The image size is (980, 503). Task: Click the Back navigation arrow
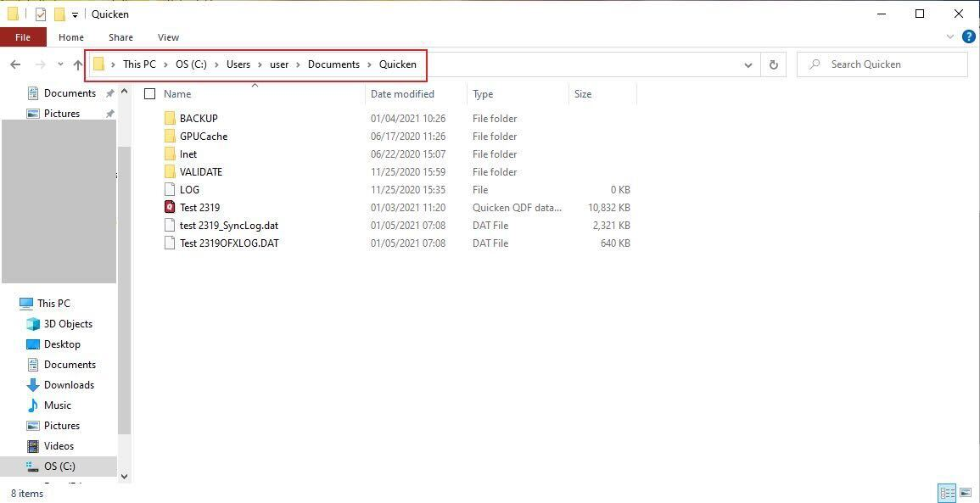15,64
